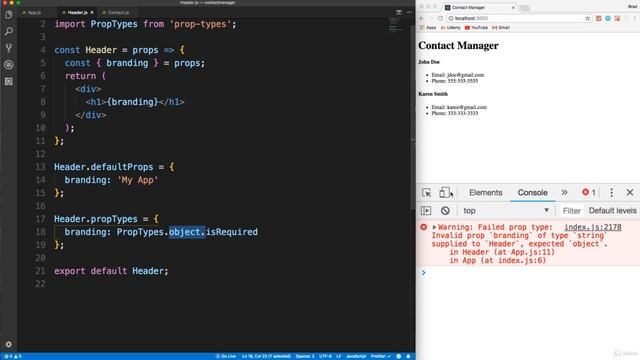This screenshot has height=360, width=640.
Task: Click line and column indicator in status bar
Action: (x=266, y=356)
